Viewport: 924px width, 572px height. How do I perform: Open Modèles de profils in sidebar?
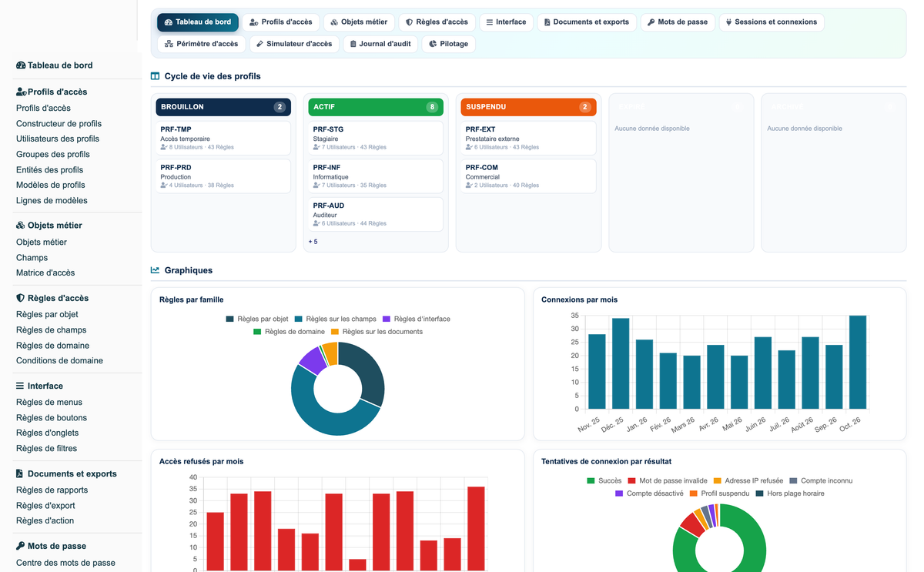point(51,186)
